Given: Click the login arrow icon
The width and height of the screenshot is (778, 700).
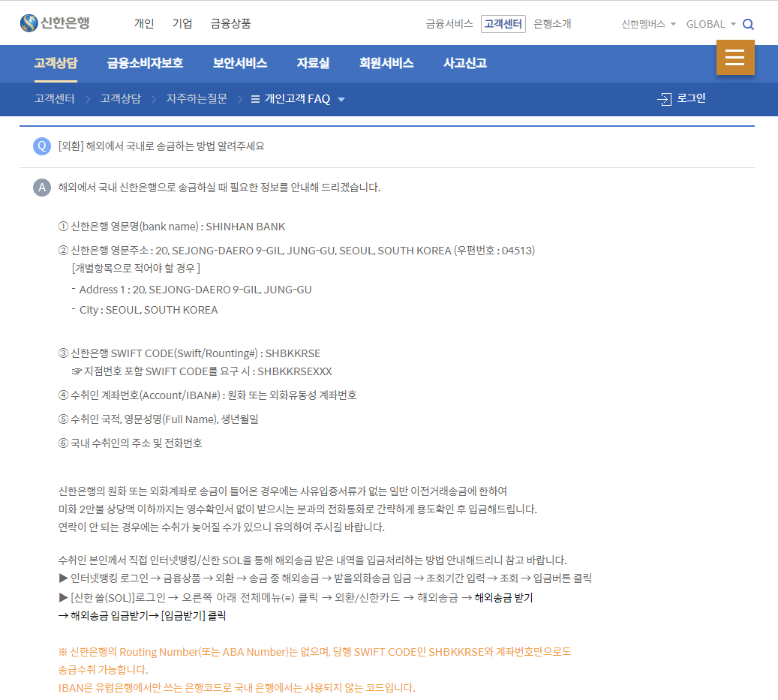Looking at the screenshot, I should click(665, 99).
